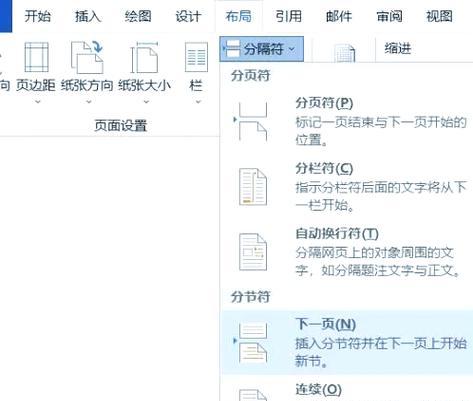Switch to the 插入 tab
473x401 pixels.
coord(88,16)
